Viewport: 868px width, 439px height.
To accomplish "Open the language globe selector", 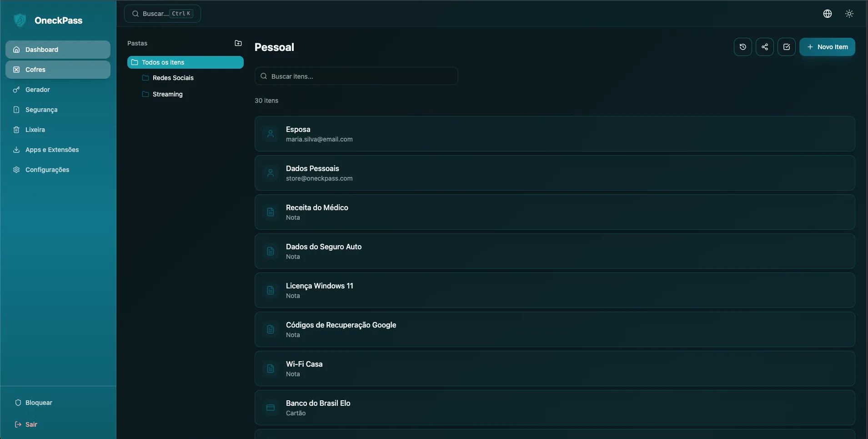I will coord(827,13).
